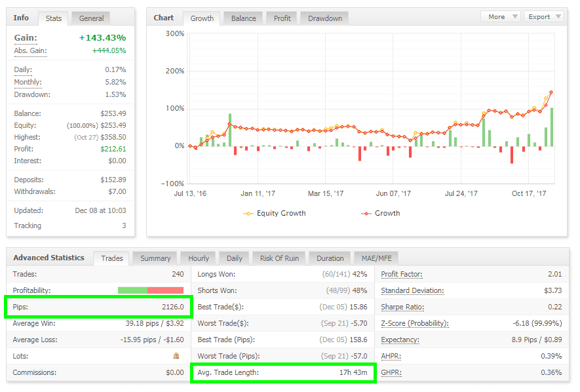The height and width of the screenshot is (392, 580).
Task: Open the Export dropdown
Action: (545, 17)
